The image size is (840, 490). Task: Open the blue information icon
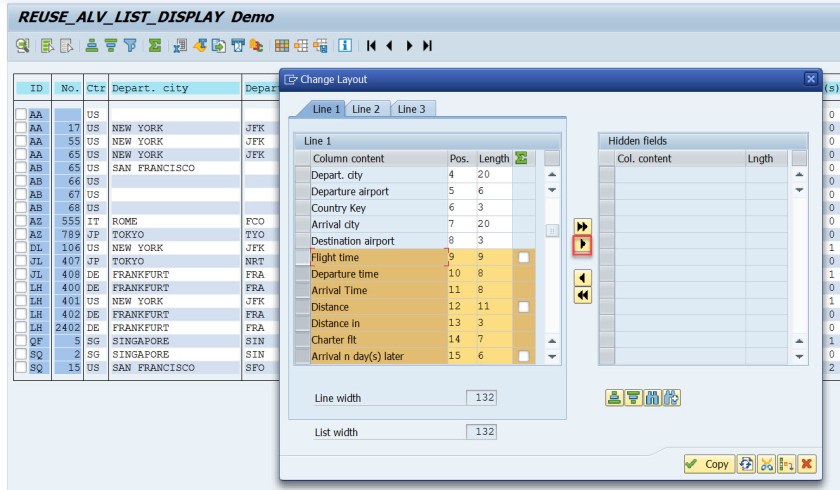(x=345, y=46)
